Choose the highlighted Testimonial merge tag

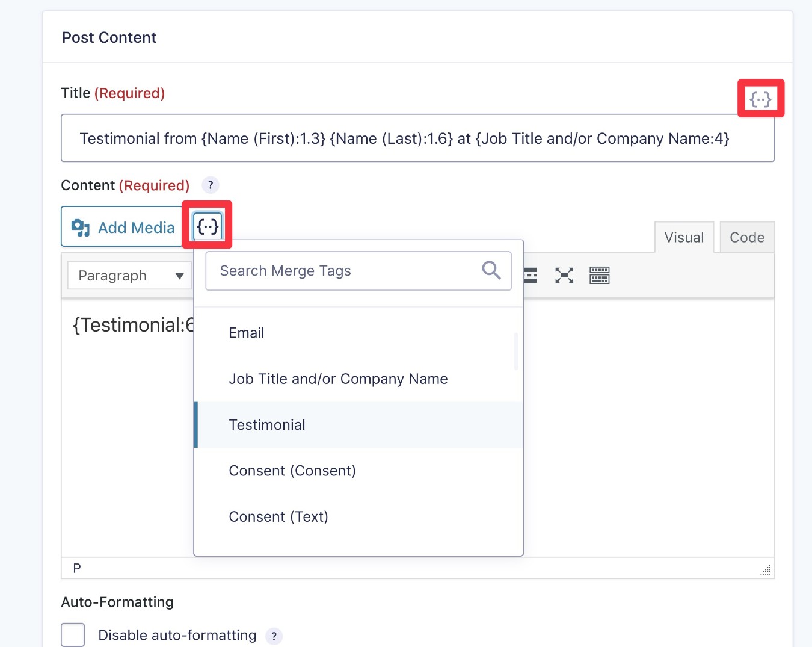[267, 424]
